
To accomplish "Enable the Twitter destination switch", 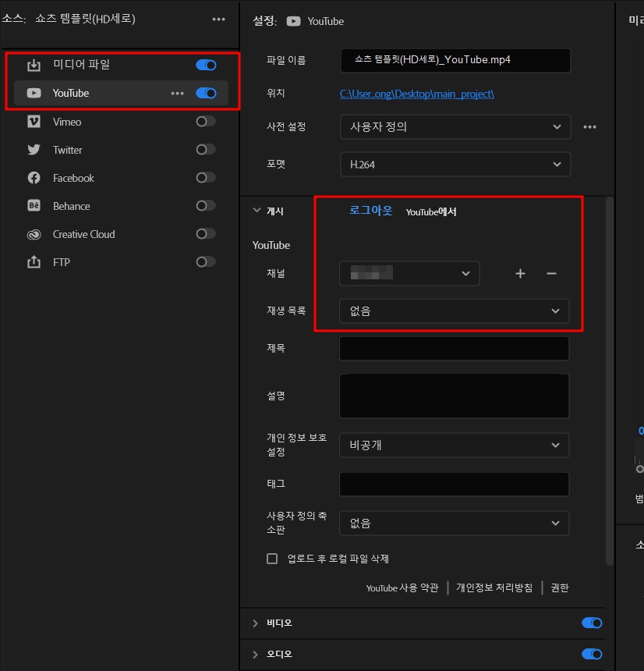I will [206, 149].
